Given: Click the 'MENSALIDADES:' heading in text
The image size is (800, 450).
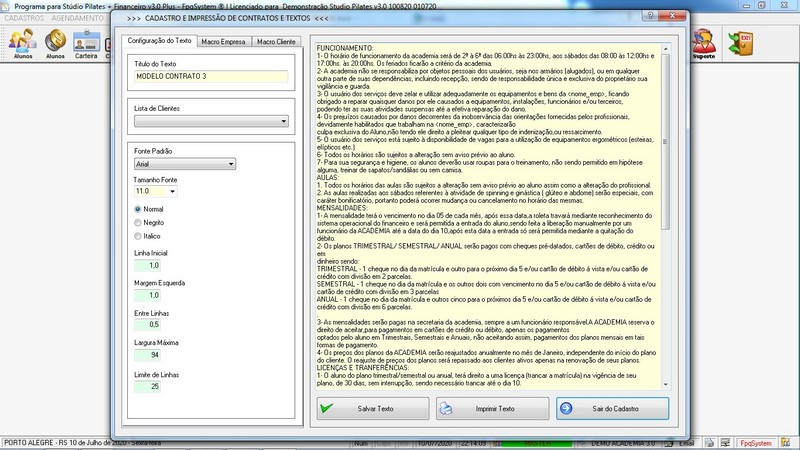Looking at the screenshot, I should (342, 208).
